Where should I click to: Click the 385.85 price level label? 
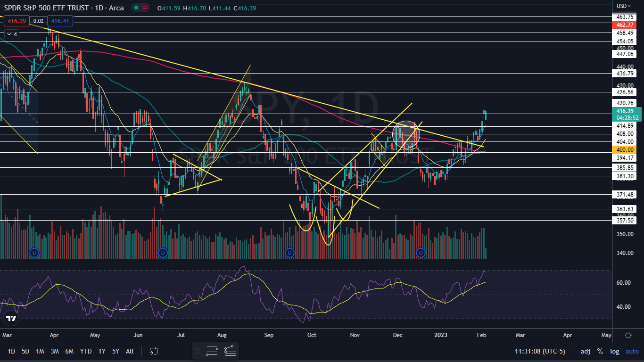(623, 167)
